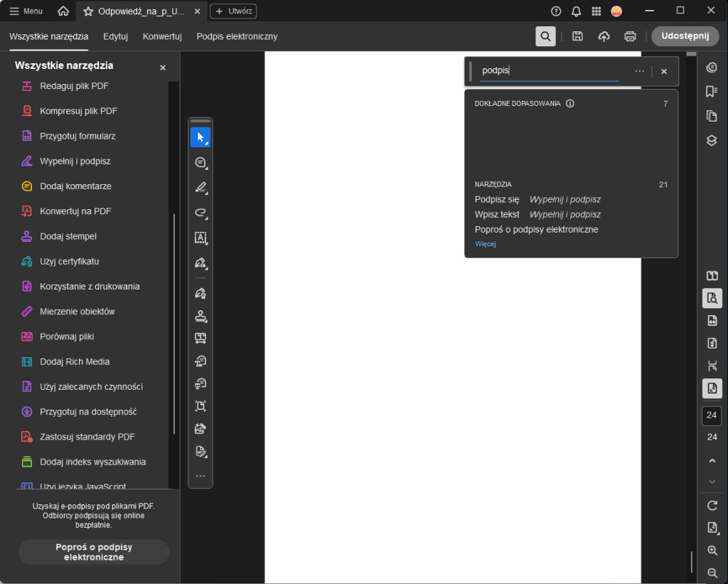This screenshot has width=728, height=584.
Task: Click the save file icon
Action: (577, 36)
